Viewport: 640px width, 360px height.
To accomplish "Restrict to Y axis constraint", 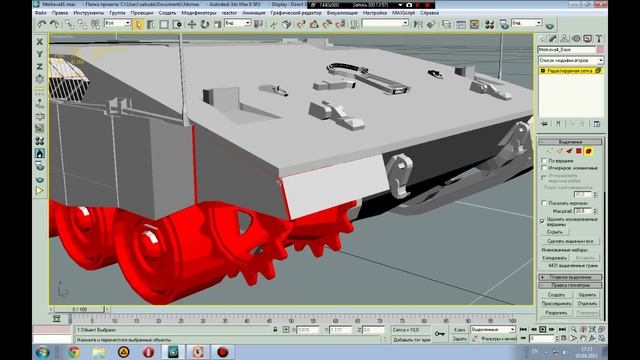I will click(40, 54).
